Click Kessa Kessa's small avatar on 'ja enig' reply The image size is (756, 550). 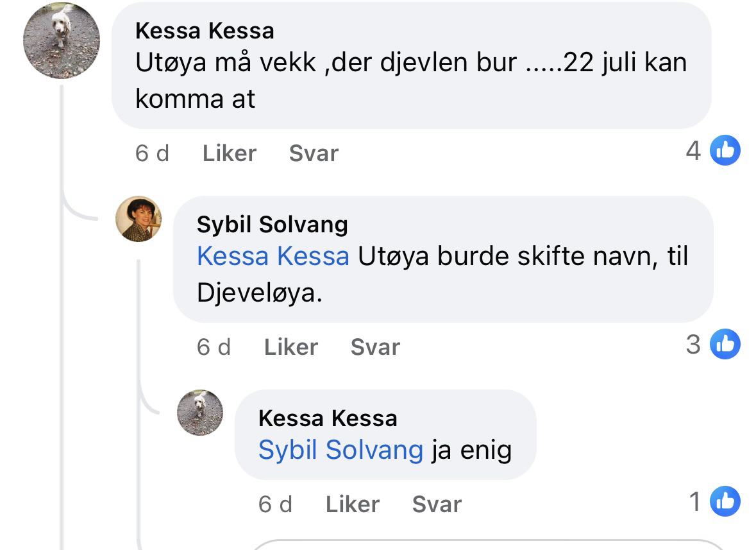200,412
